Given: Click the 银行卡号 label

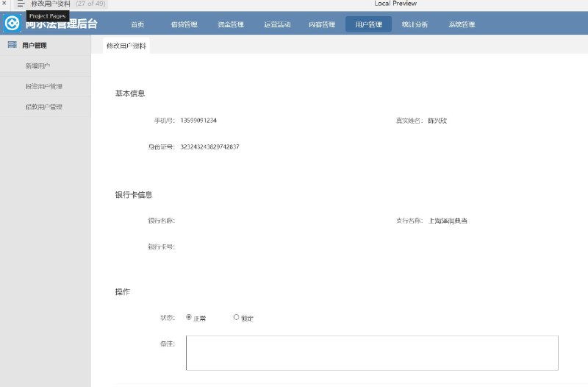Looking at the screenshot, I should (x=161, y=246).
